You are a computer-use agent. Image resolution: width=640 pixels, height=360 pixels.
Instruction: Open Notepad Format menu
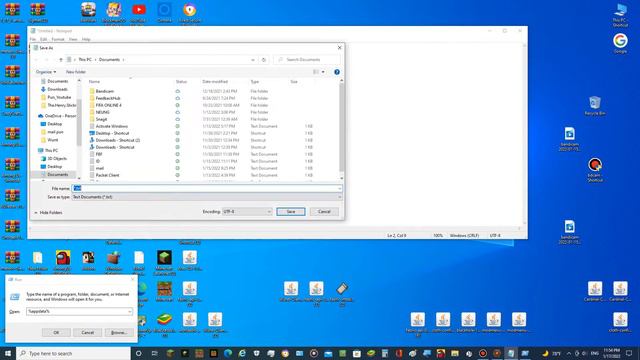58,39
